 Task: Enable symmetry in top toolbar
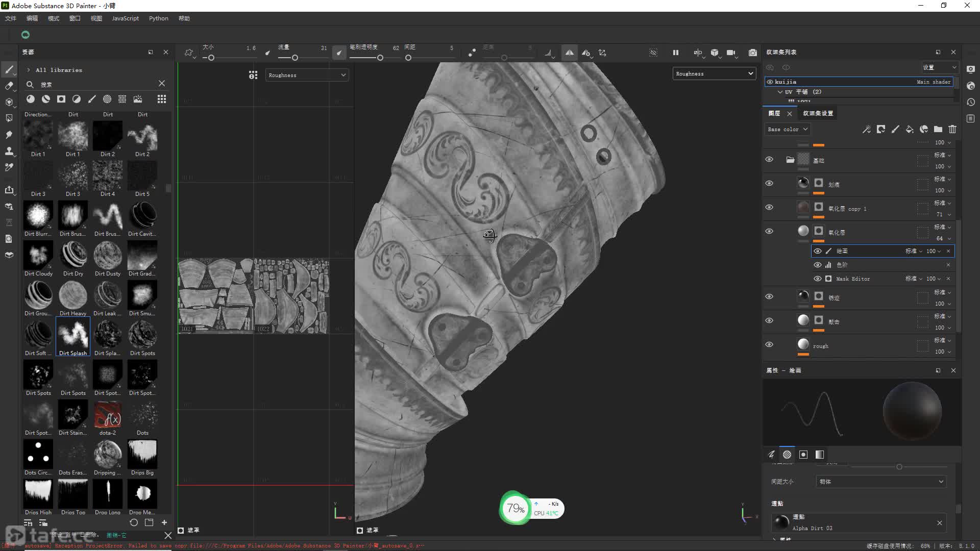[x=569, y=53]
